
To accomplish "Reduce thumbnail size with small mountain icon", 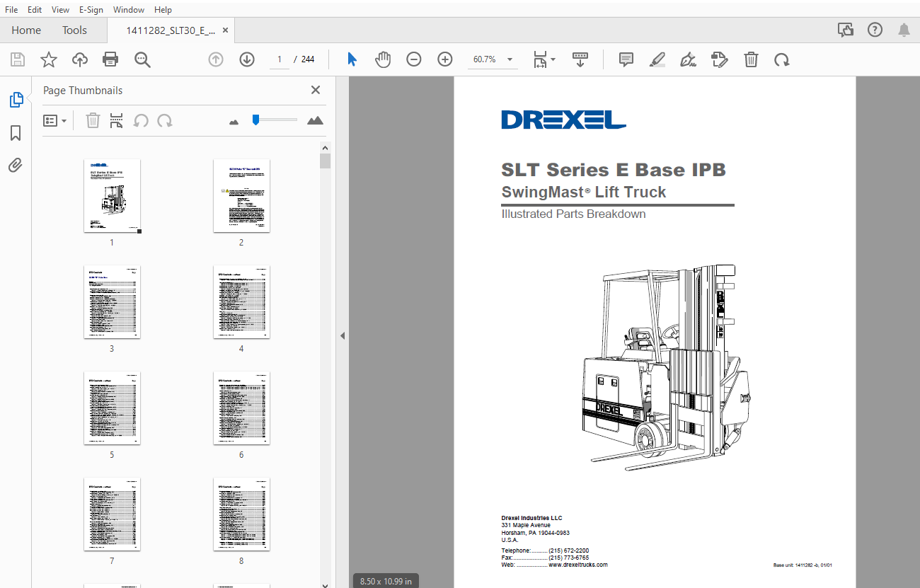I will [234, 122].
